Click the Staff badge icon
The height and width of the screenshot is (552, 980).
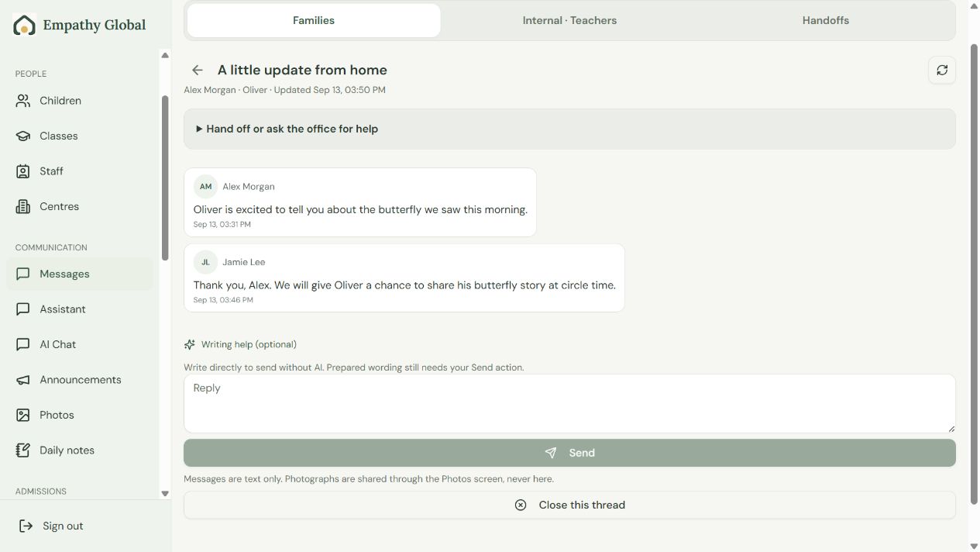(x=23, y=171)
